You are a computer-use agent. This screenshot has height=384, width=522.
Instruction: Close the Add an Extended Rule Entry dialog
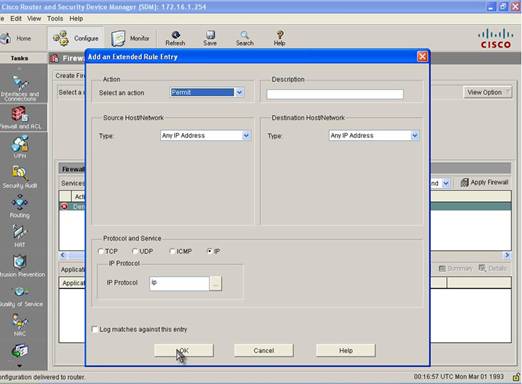pos(422,57)
